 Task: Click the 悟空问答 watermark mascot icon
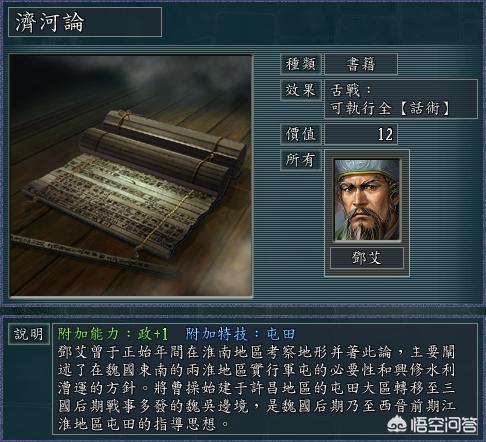coord(397,425)
